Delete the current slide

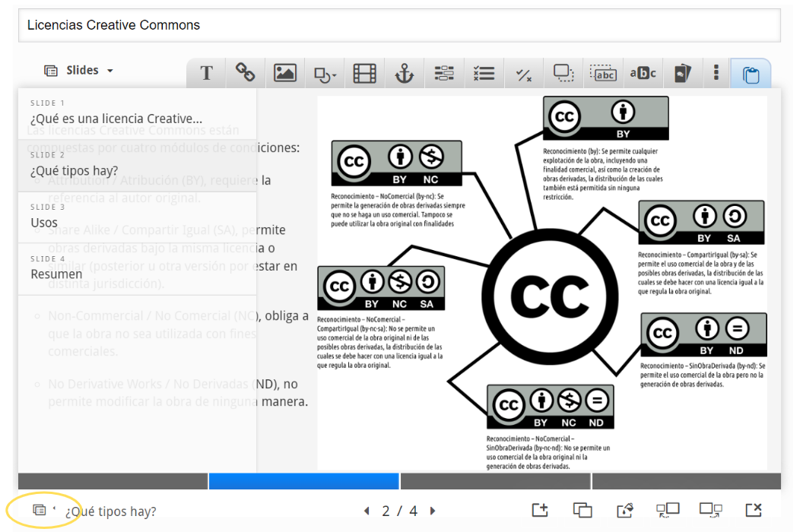754,510
